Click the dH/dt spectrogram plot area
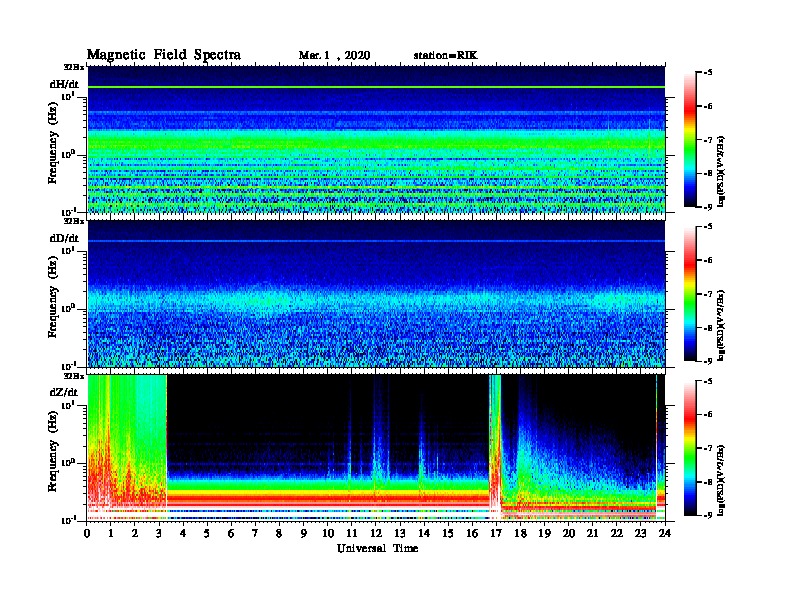Image resolution: width=792 pixels, height=612 pixels. click(376, 140)
